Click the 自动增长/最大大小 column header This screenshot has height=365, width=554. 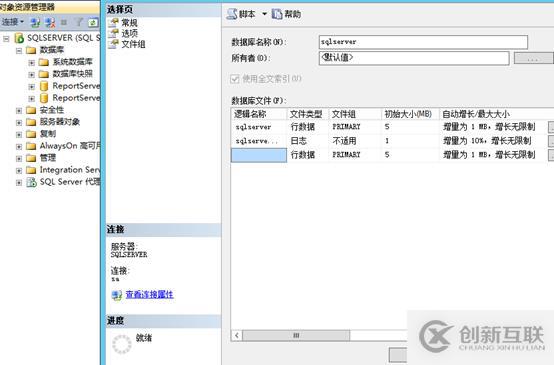496,114
